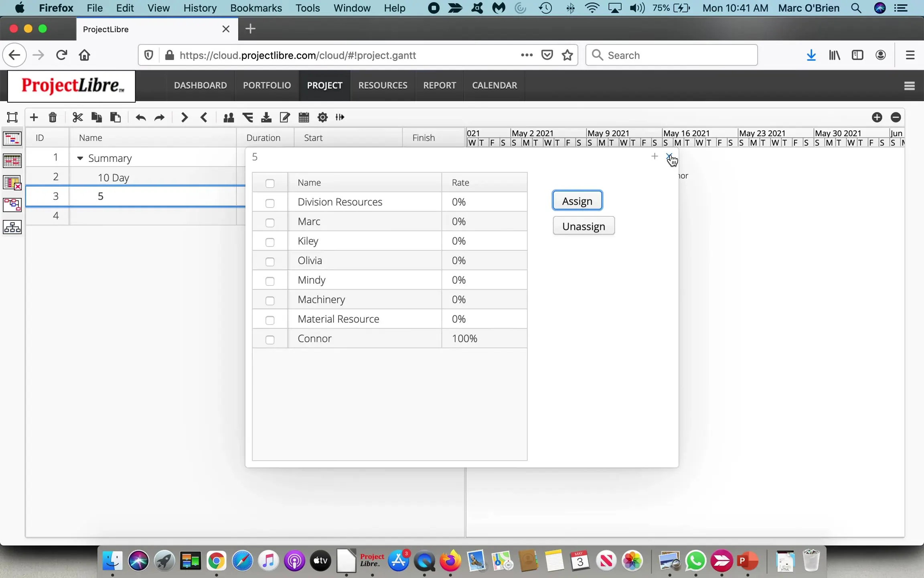Zoom out the Gantt chart timeline
Screen dimensions: 924x578
896,117
